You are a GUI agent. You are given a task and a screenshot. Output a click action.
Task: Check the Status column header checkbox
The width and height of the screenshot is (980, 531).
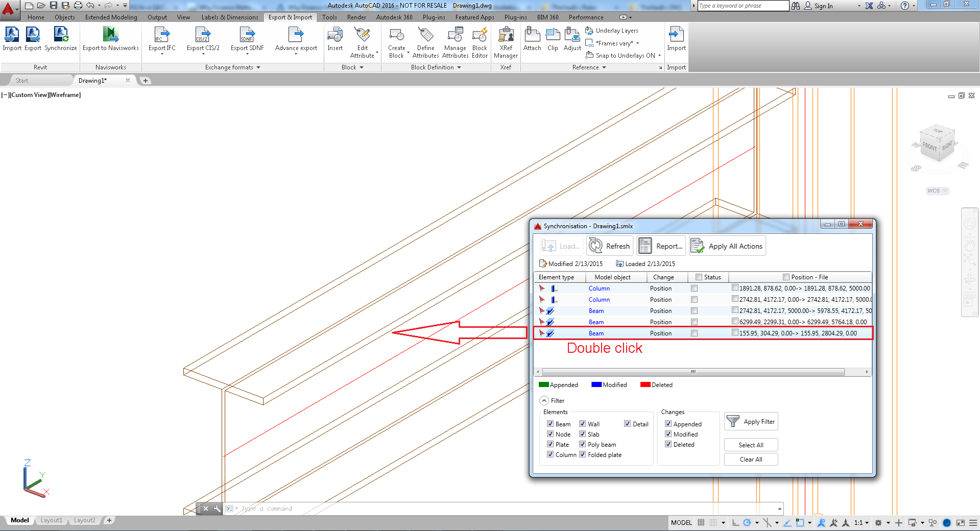click(699, 277)
